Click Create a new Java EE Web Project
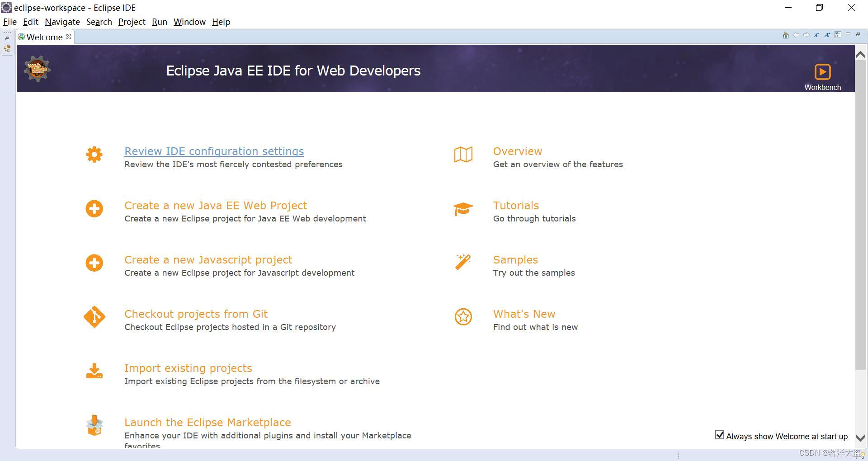Image resolution: width=868 pixels, height=461 pixels. (215, 206)
